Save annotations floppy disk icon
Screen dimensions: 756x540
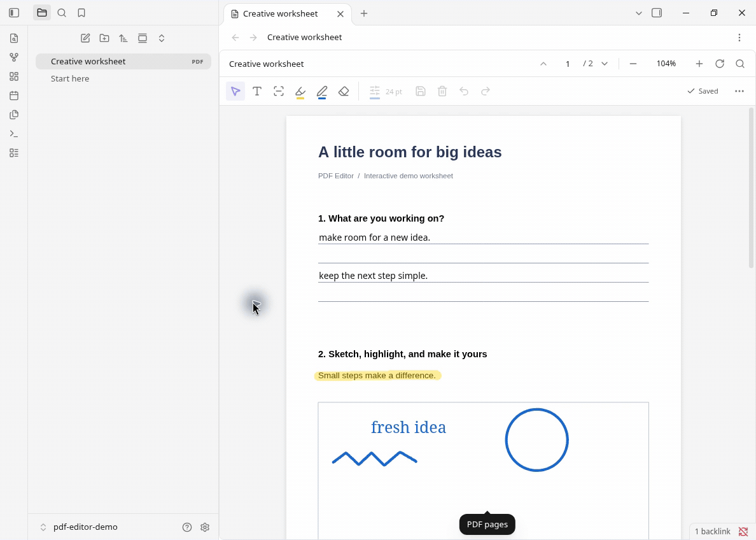pyautogui.click(x=421, y=91)
